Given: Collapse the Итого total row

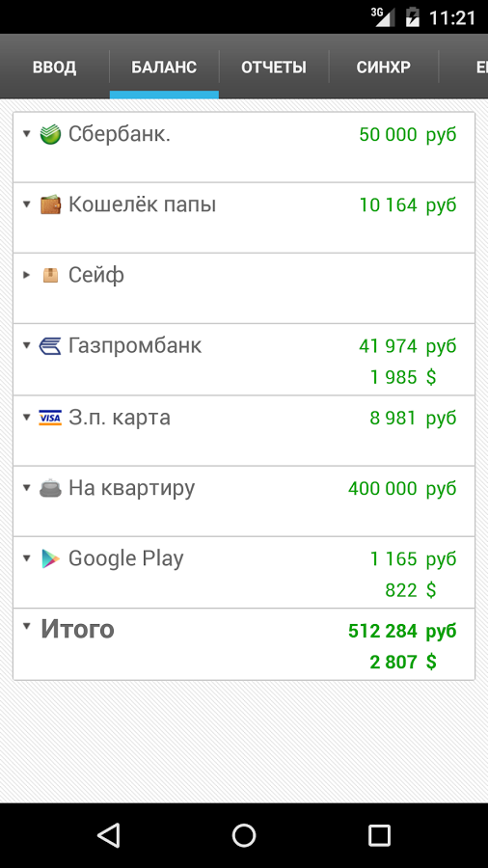Looking at the screenshot, I should (26, 626).
